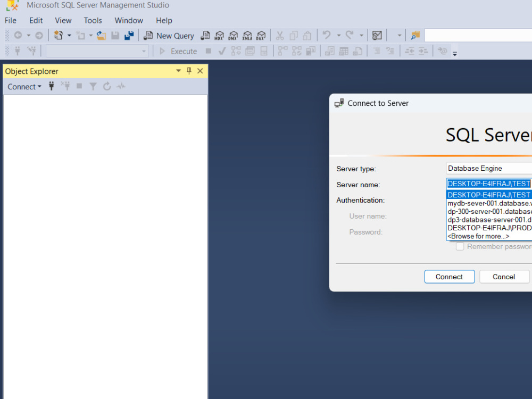532x399 pixels.
Task: Select dp-300-server-001.database server entry
Action: (489, 211)
